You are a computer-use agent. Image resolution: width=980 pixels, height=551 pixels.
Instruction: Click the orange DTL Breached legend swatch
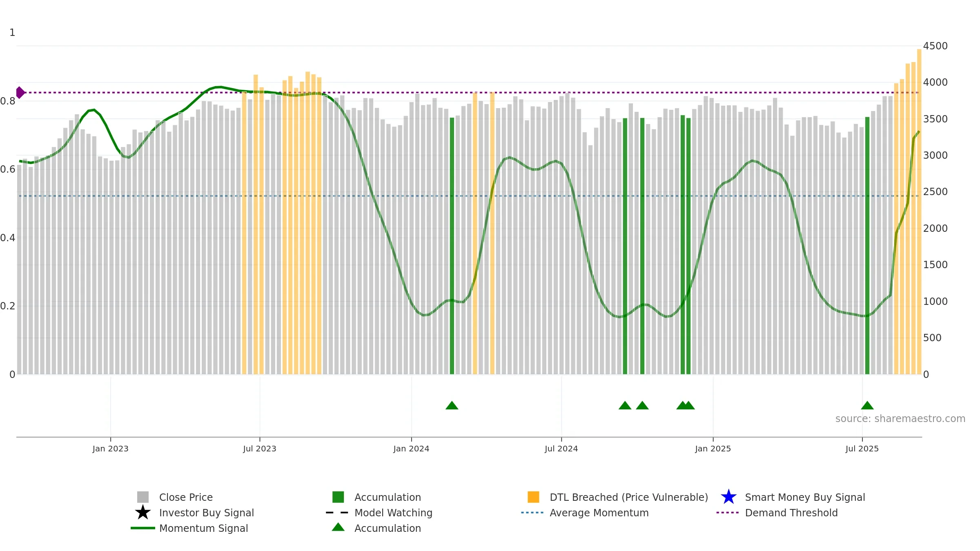tap(533, 497)
